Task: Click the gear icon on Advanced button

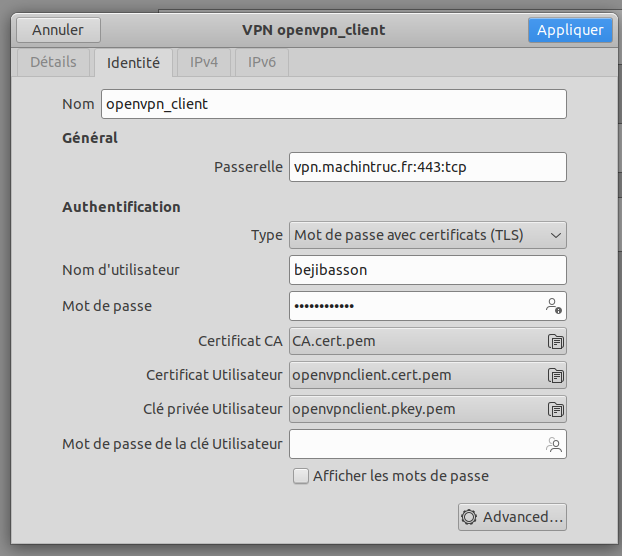Action: (469, 517)
